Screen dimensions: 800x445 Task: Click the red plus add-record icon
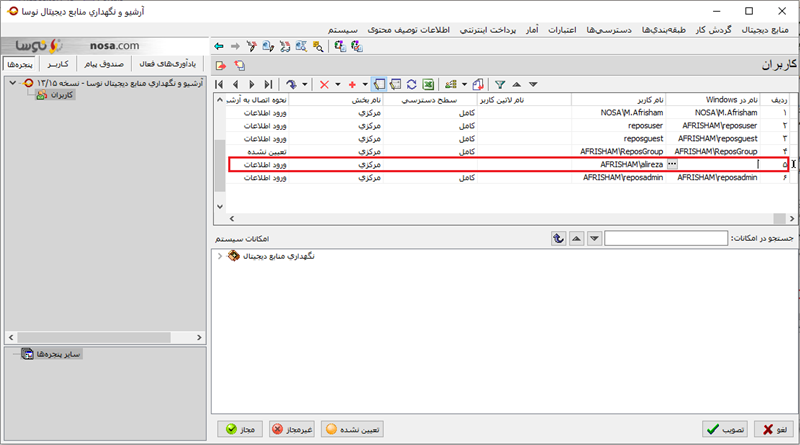pyautogui.click(x=352, y=85)
